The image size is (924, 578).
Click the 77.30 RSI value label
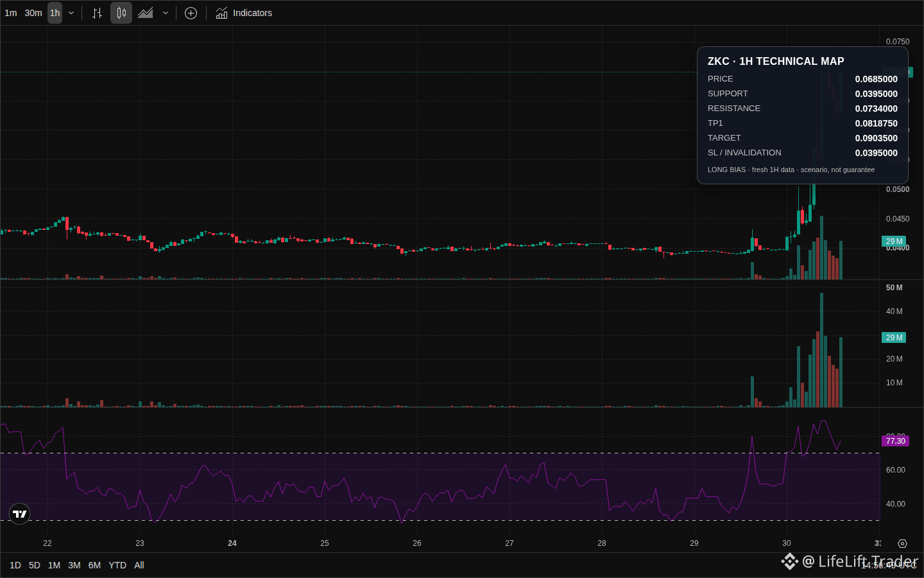click(x=895, y=441)
